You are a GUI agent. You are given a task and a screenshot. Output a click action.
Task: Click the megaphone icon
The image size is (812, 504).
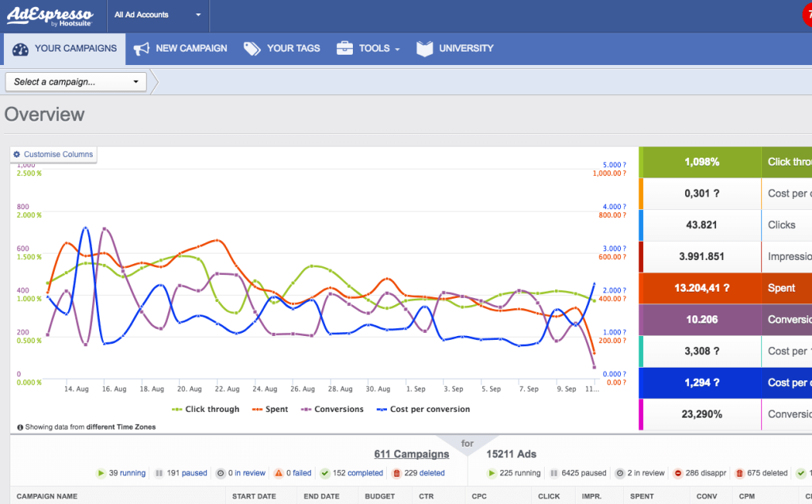(x=141, y=48)
